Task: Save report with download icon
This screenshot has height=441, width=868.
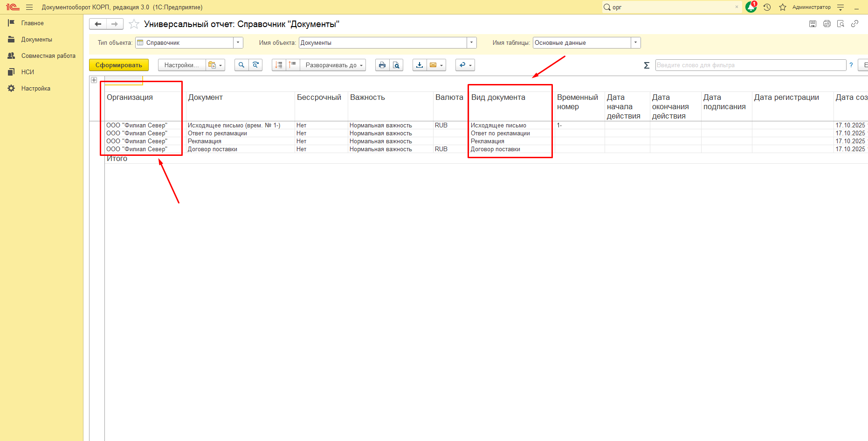Action: point(420,65)
